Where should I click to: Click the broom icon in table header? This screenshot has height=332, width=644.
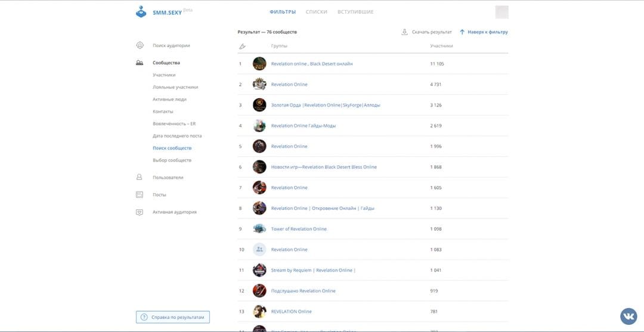tap(242, 46)
